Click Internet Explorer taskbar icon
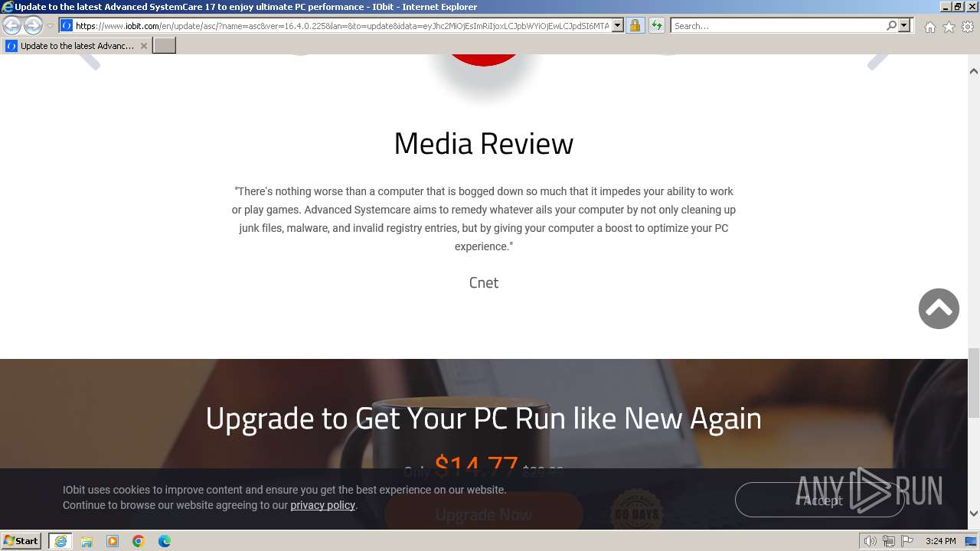This screenshot has height=551, width=980. pyautogui.click(x=60, y=541)
